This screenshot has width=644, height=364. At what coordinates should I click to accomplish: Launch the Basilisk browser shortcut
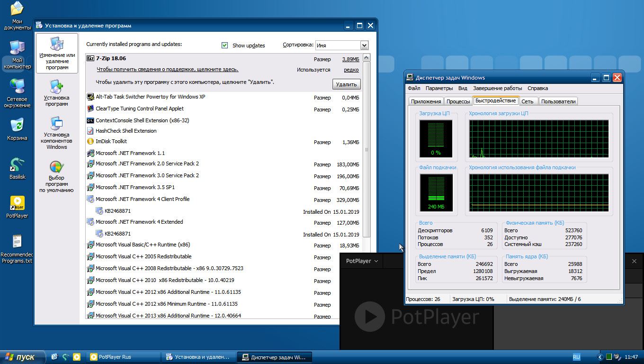pyautogui.click(x=17, y=164)
